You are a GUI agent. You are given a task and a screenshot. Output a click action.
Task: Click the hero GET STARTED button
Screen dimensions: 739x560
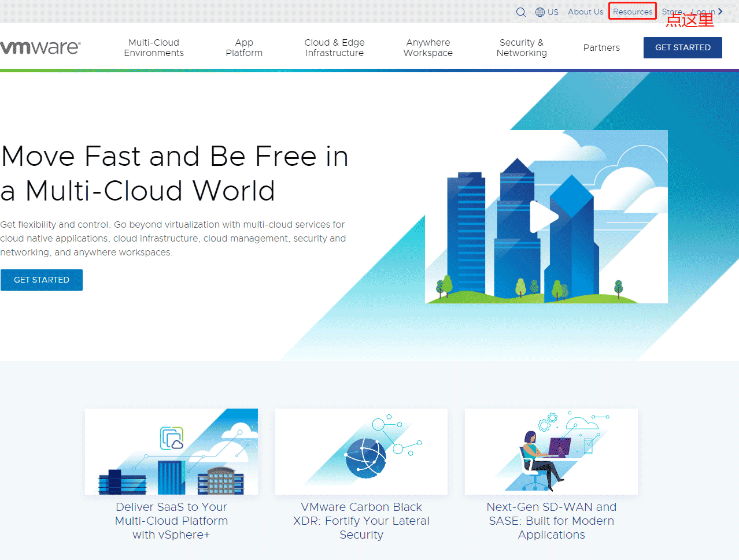[42, 280]
